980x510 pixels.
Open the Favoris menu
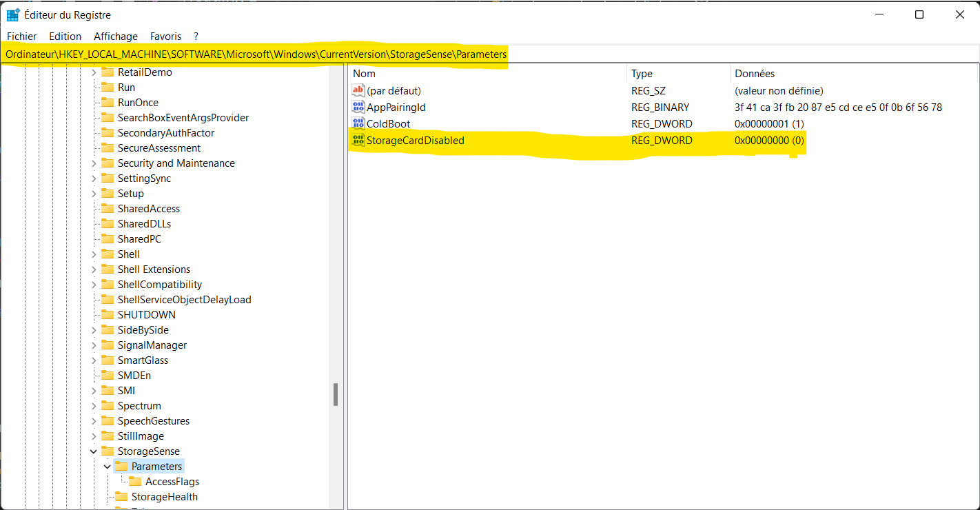click(166, 36)
